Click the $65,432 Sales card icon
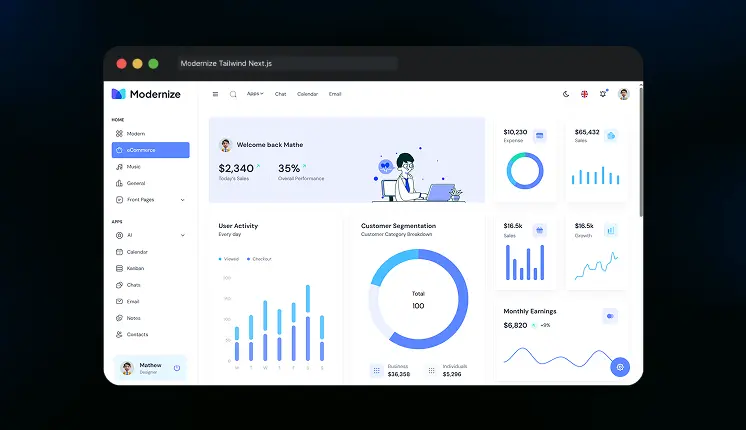746x430 pixels. click(611, 136)
